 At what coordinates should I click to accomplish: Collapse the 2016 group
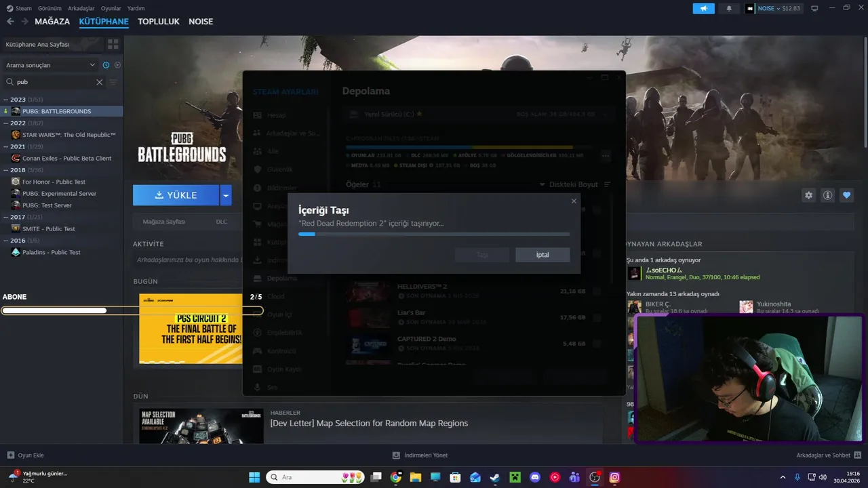point(6,241)
